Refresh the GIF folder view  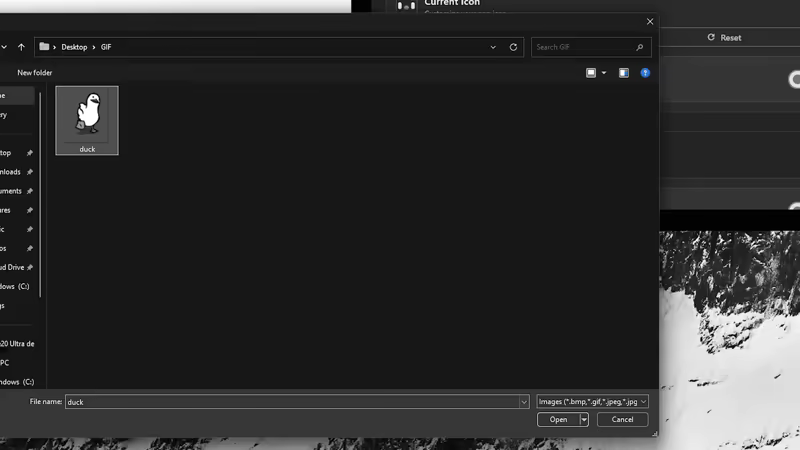513,47
